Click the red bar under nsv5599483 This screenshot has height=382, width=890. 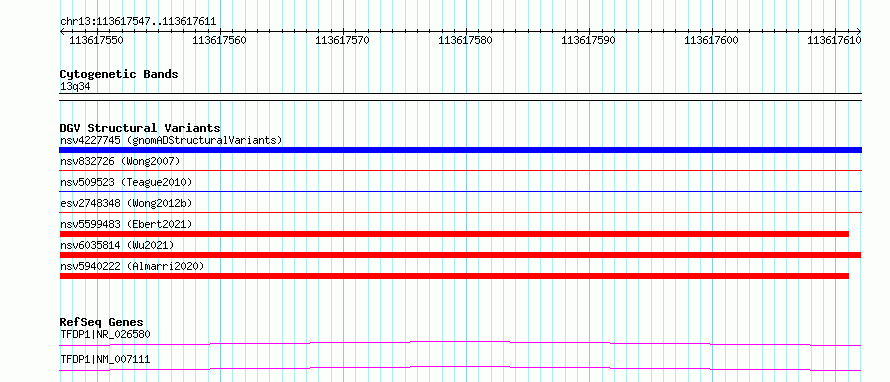coord(454,234)
